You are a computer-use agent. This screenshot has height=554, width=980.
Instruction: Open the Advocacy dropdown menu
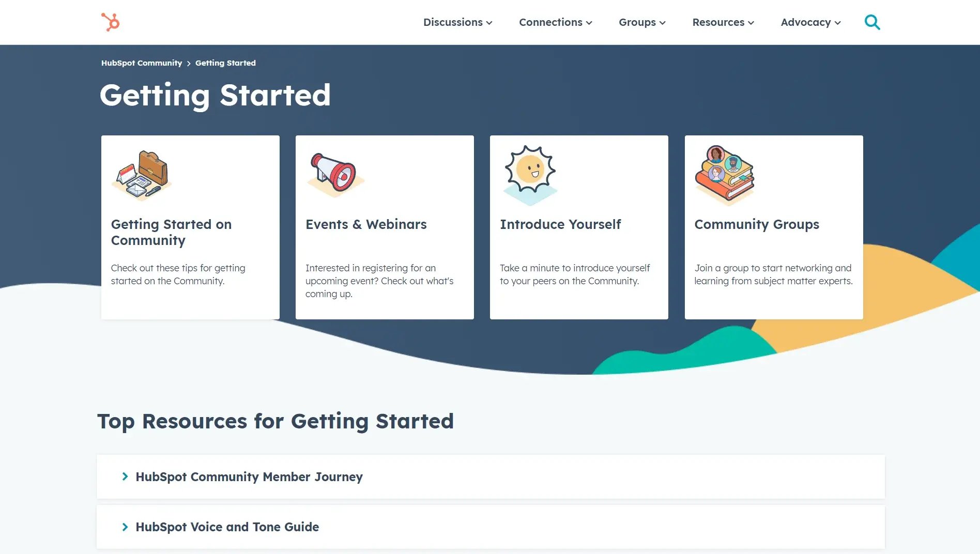point(811,22)
